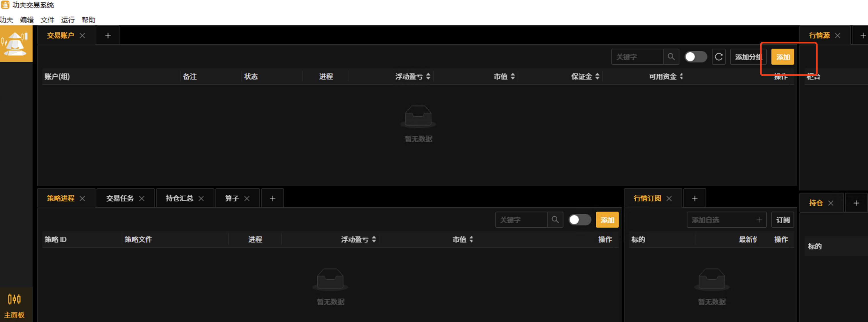
Task: Click the 策略 ID column header
Action: 56,239
